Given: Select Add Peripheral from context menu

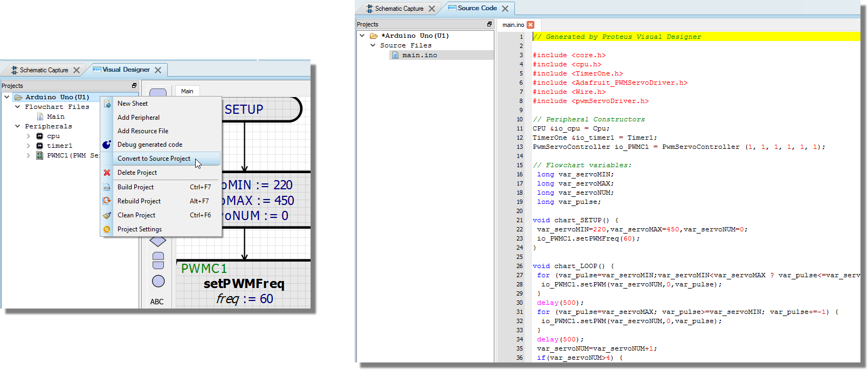Looking at the screenshot, I should 139,118.
